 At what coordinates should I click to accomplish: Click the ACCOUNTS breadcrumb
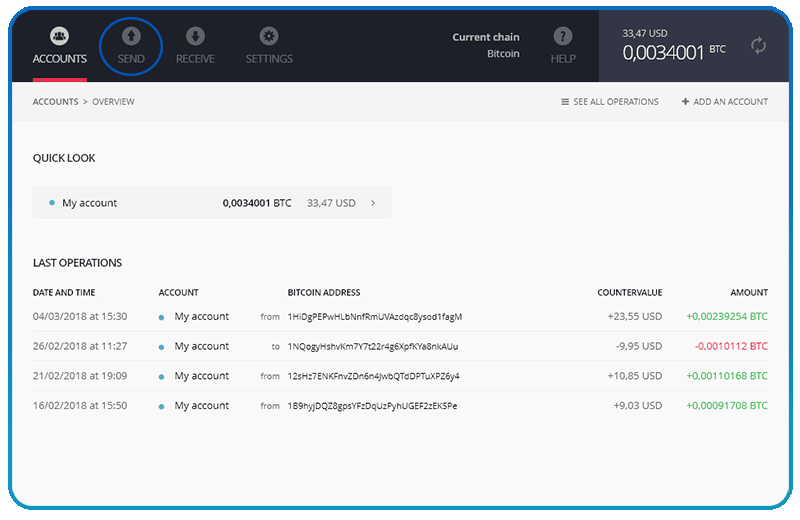(x=56, y=102)
